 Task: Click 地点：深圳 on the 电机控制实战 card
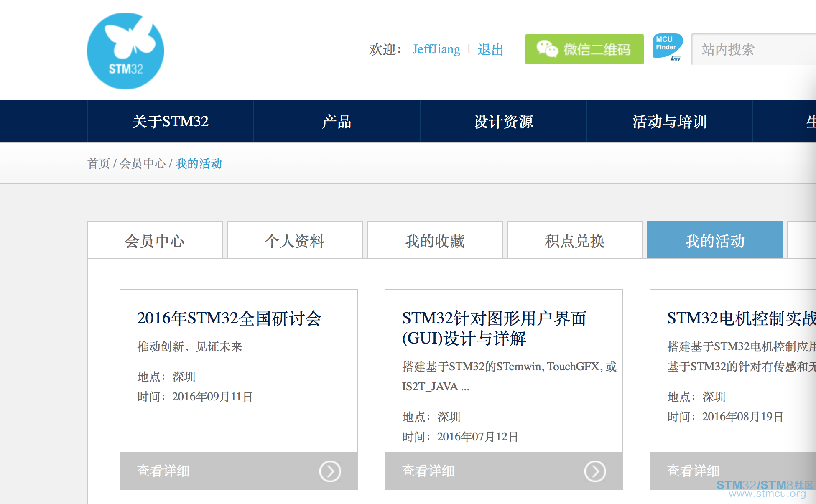[696, 397]
